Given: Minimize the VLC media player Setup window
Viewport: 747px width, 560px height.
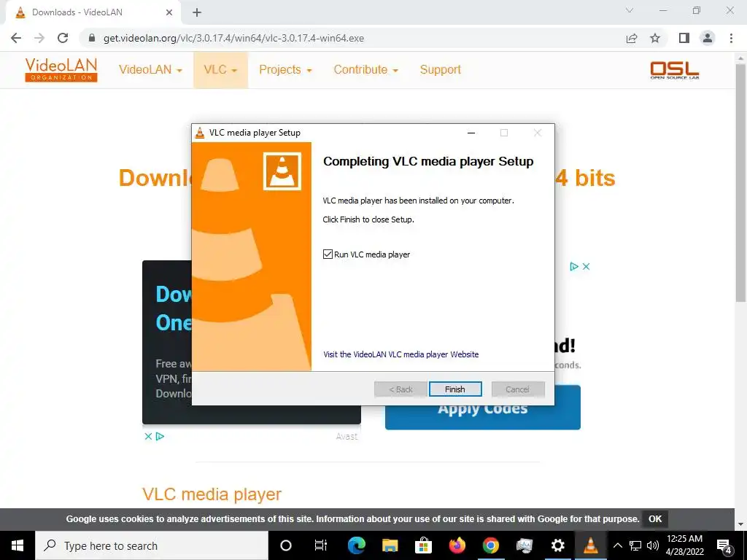Looking at the screenshot, I should pos(471,133).
